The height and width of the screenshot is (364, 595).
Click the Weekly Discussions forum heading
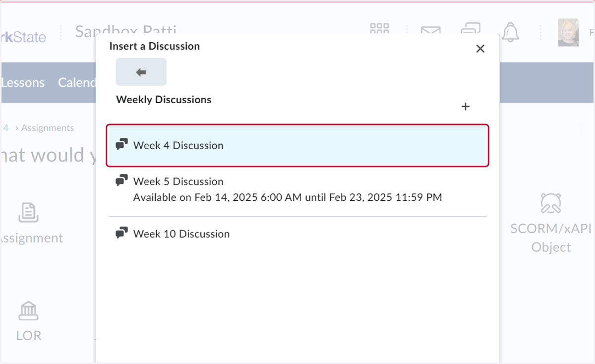click(x=164, y=100)
